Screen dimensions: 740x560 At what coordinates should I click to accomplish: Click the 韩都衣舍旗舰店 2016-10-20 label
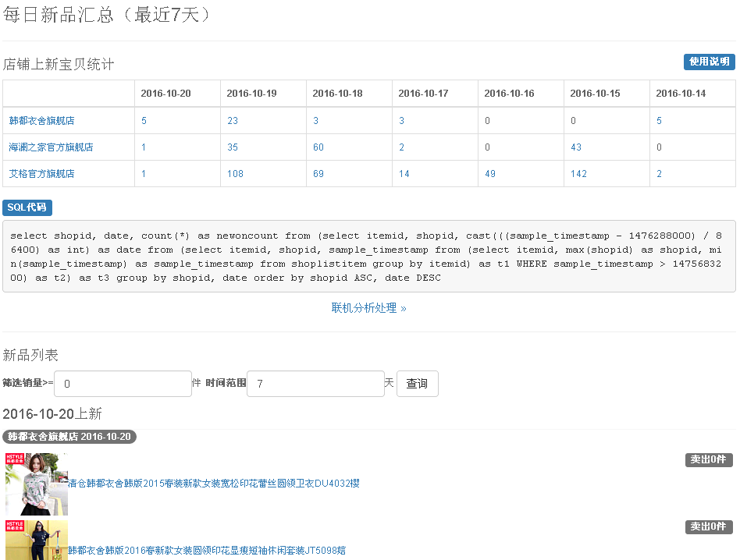point(69,437)
